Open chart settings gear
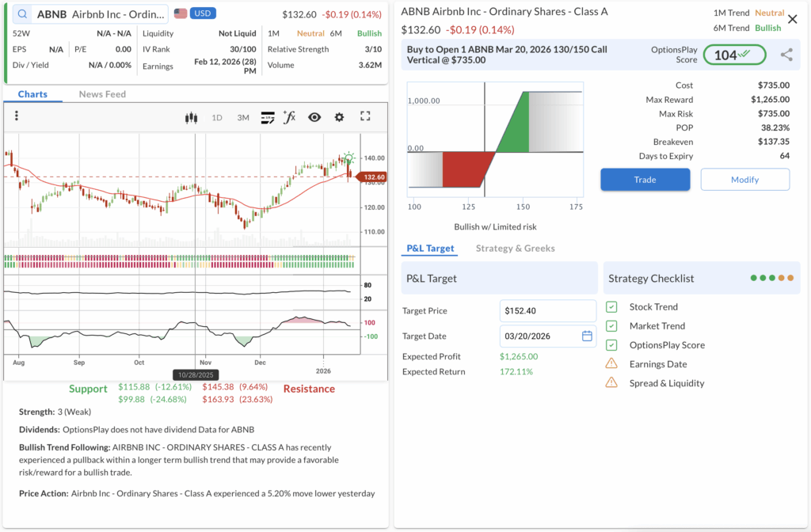Viewport: 811px width, 532px height. pyautogui.click(x=339, y=117)
